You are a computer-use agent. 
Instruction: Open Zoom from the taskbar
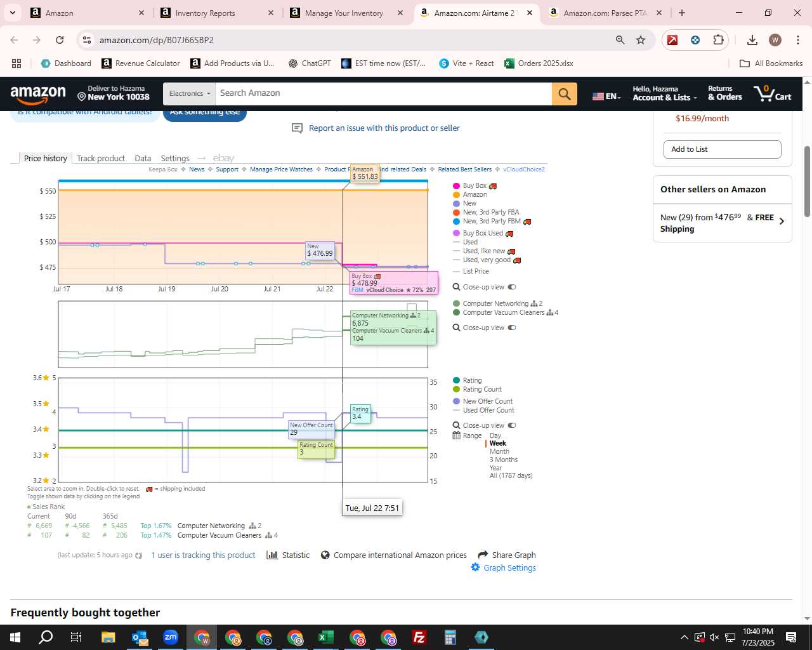pos(171,637)
